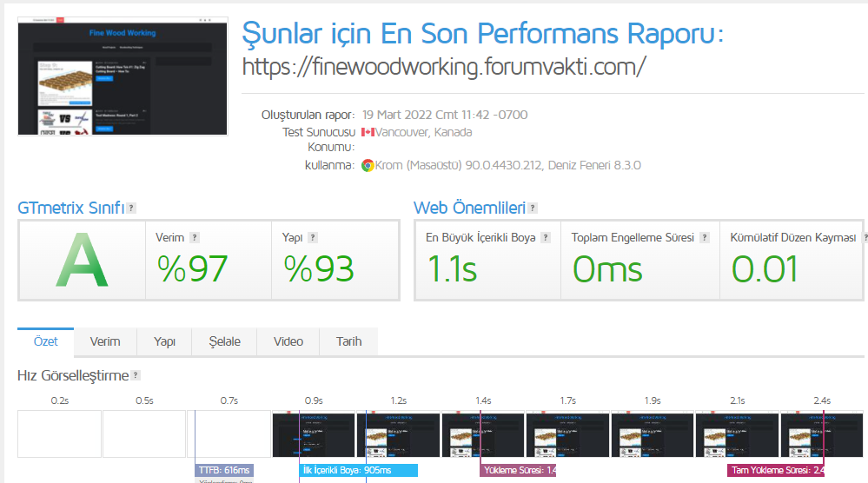Open the Tarih tab
This screenshot has width=868, height=483.
coord(348,341)
